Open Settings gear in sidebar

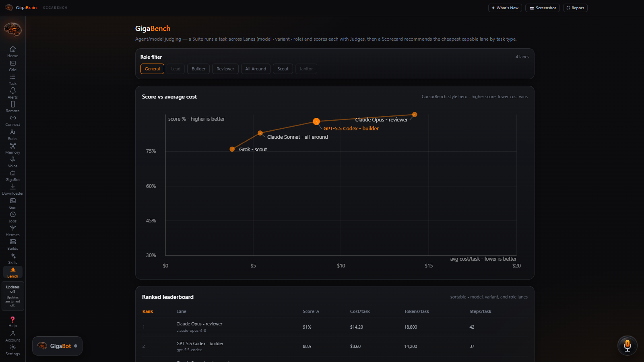[13, 350]
